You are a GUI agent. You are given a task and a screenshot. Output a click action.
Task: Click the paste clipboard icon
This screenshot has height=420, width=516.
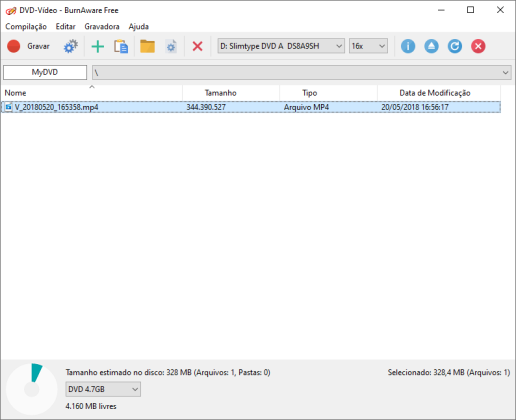[x=121, y=46]
